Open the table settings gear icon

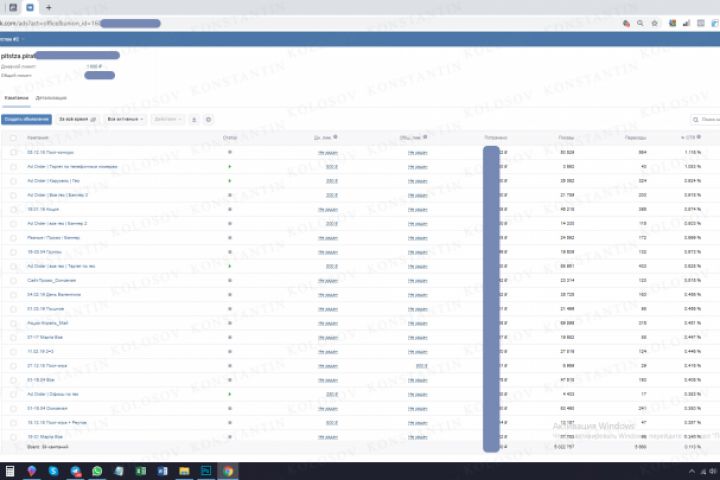(x=208, y=119)
